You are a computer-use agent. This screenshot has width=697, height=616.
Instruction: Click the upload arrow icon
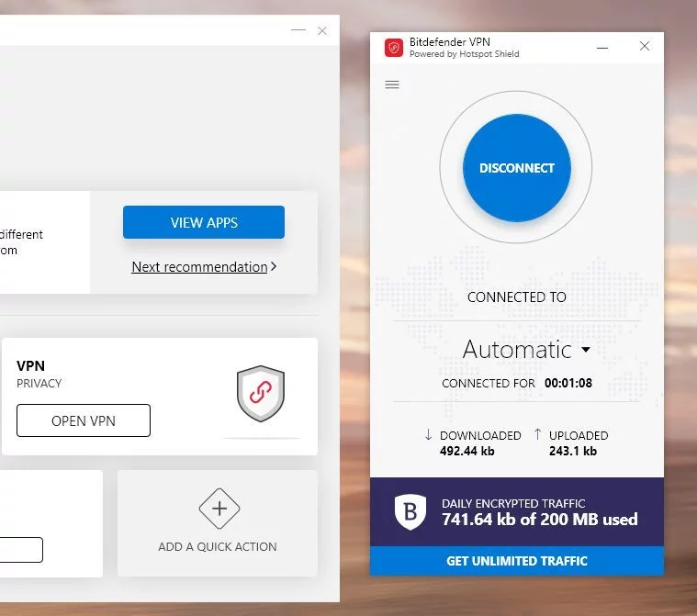click(x=537, y=434)
